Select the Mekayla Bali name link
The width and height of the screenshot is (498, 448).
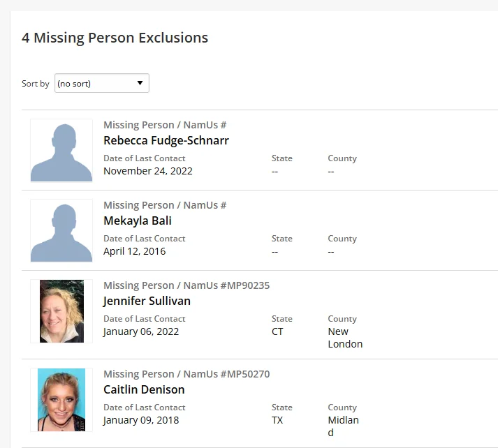(138, 221)
